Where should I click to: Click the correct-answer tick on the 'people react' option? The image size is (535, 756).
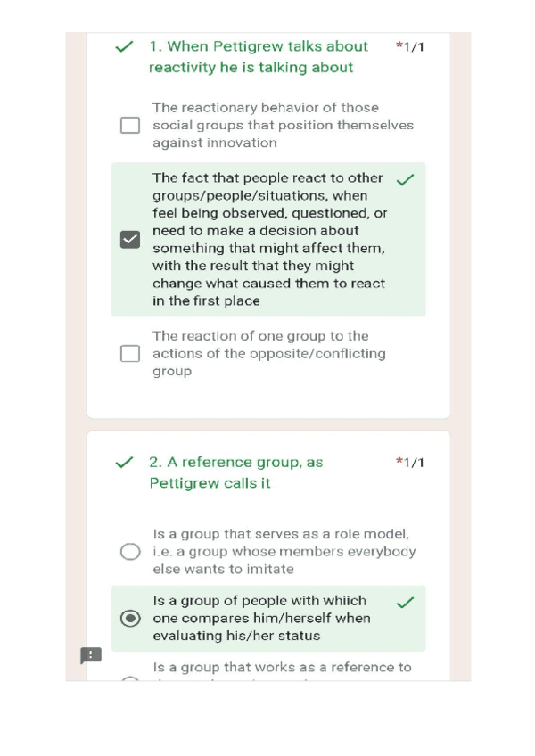point(406,179)
